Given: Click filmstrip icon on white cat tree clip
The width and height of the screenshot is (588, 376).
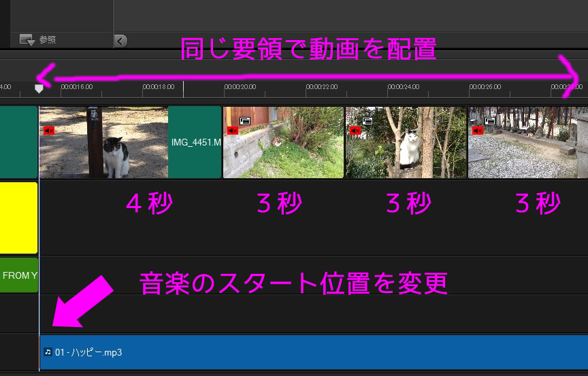Looking at the screenshot, I should coord(367,121).
